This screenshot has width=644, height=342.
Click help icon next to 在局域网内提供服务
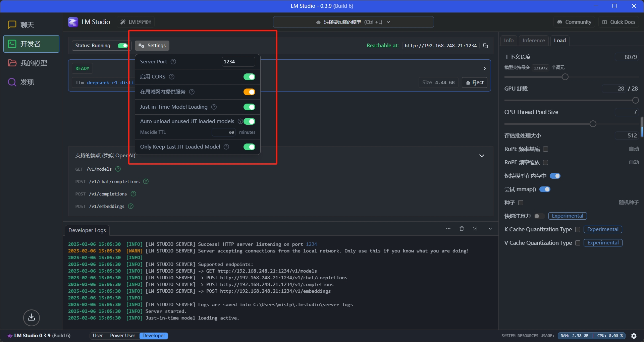pos(192,92)
